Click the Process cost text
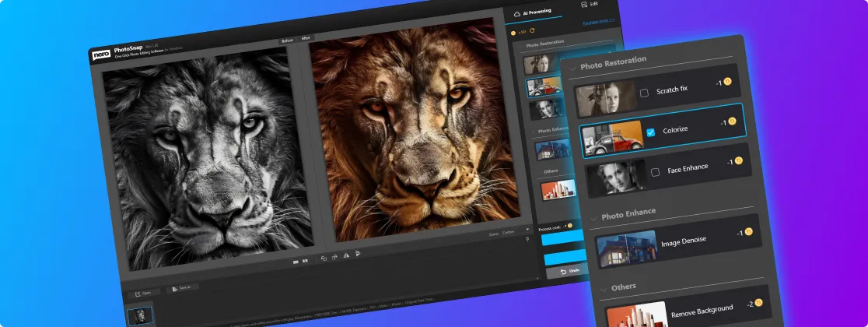Image resolution: width=868 pixels, height=327 pixels. pyautogui.click(x=550, y=228)
